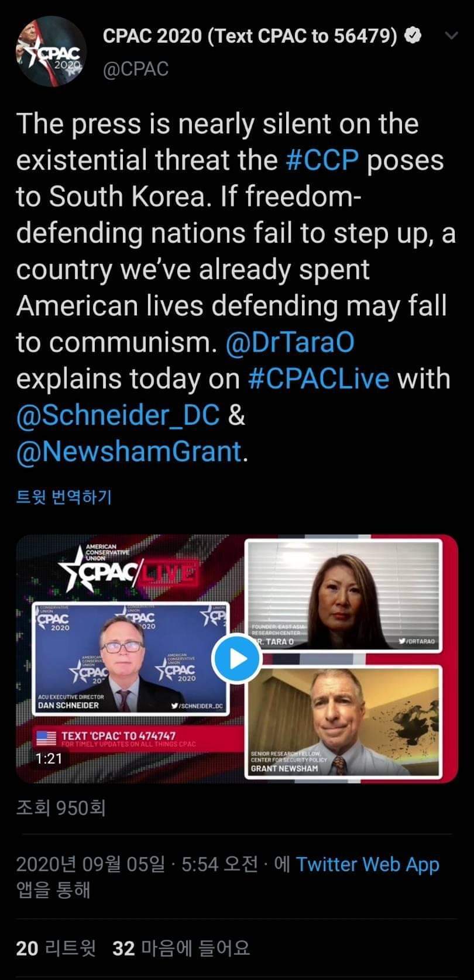This screenshot has height=980, width=474.
Task: View the 32 마음에 들어요 likes list
Action: pos(181,948)
